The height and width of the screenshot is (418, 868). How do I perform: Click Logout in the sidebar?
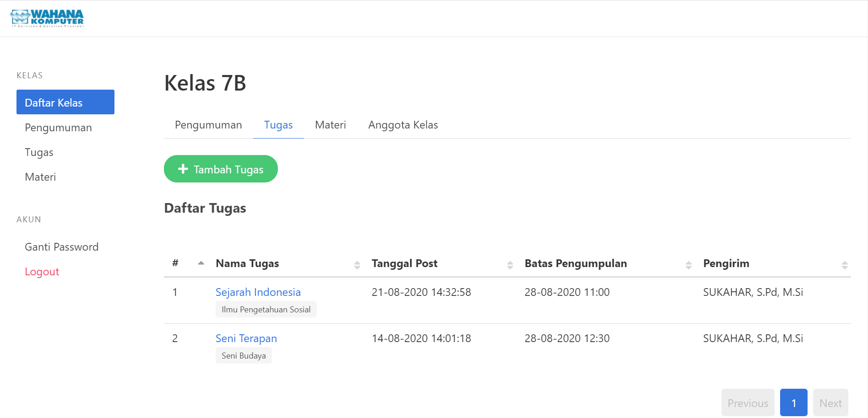coord(42,271)
